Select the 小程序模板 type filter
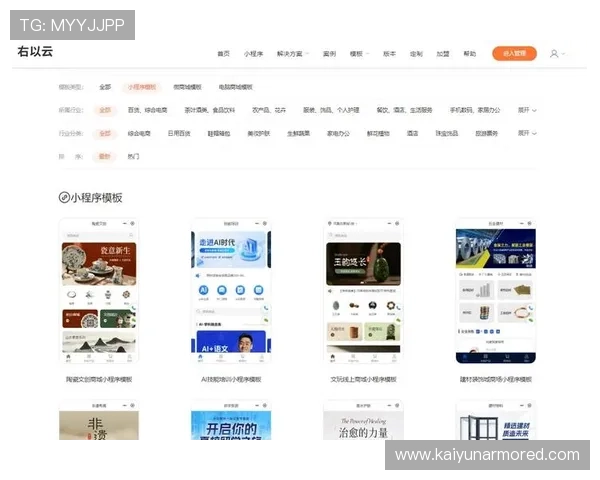This screenshot has height=480, width=600. (x=142, y=87)
